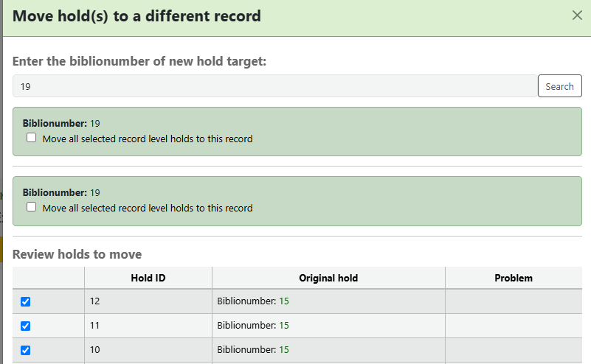Click the Original hold column header
591x364 pixels.
tap(328, 278)
